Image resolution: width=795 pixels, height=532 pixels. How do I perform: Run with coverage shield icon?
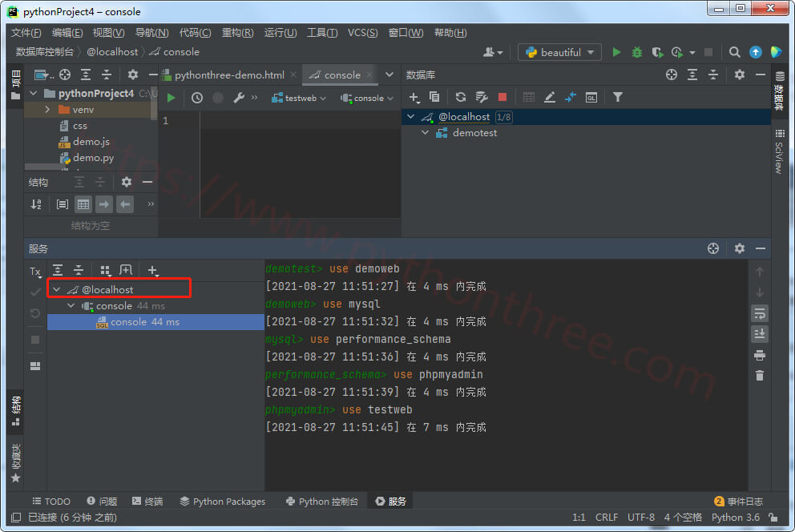click(657, 52)
